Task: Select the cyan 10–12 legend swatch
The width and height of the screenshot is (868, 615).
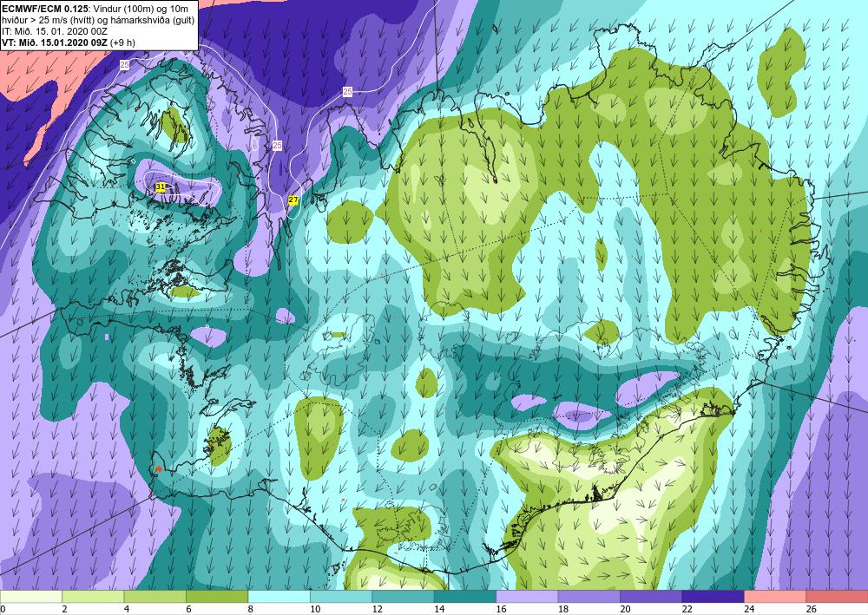Action: (x=341, y=597)
